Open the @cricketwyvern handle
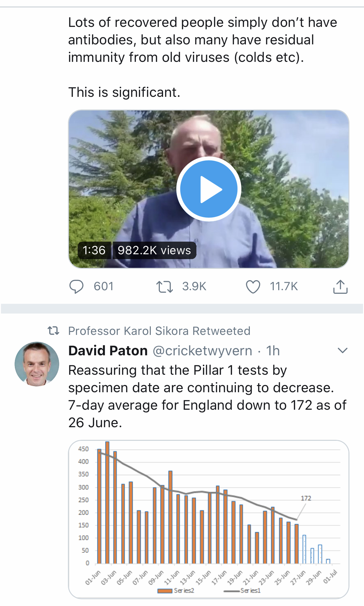364x606 pixels. click(x=202, y=351)
